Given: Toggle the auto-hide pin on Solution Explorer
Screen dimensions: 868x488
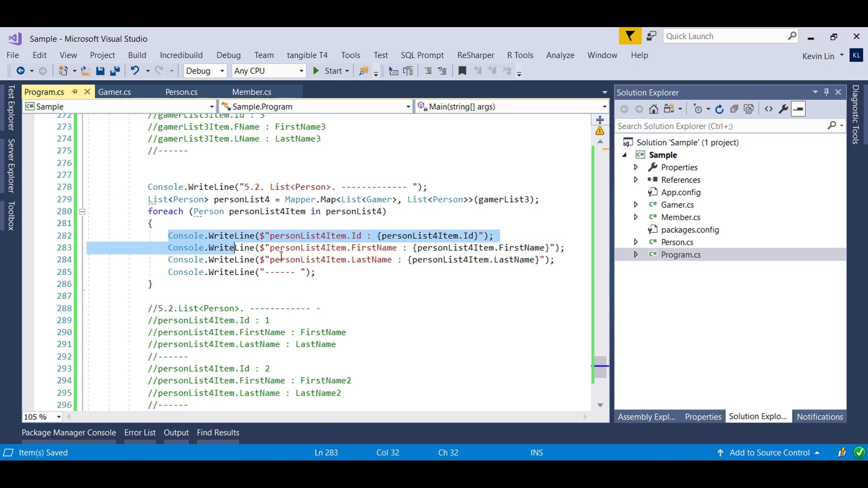Looking at the screenshot, I should (x=826, y=92).
